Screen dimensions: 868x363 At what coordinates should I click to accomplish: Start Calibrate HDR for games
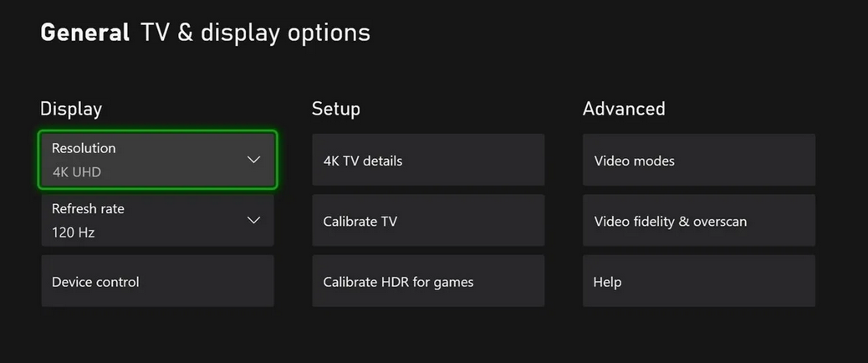pyautogui.click(x=428, y=281)
